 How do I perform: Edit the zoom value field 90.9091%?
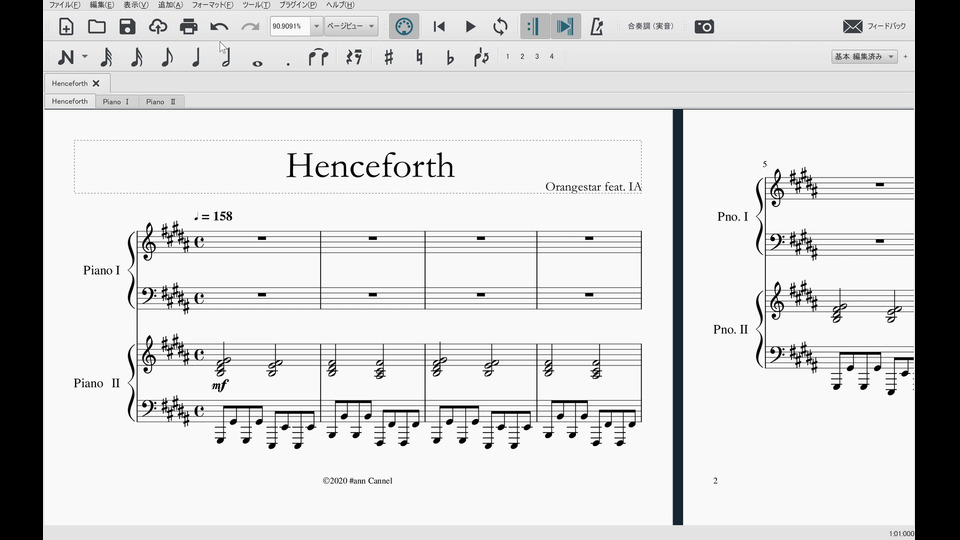tap(290, 26)
